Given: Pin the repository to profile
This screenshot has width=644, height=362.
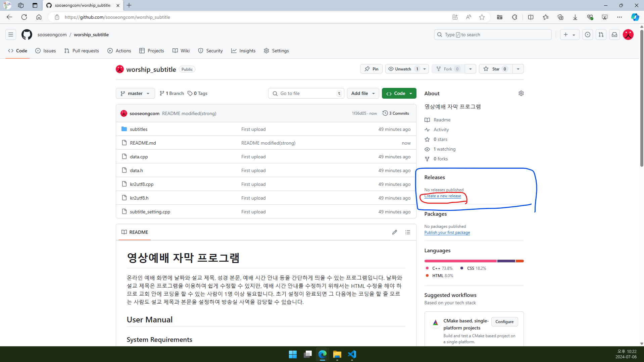Looking at the screenshot, I should click(371, 69).
